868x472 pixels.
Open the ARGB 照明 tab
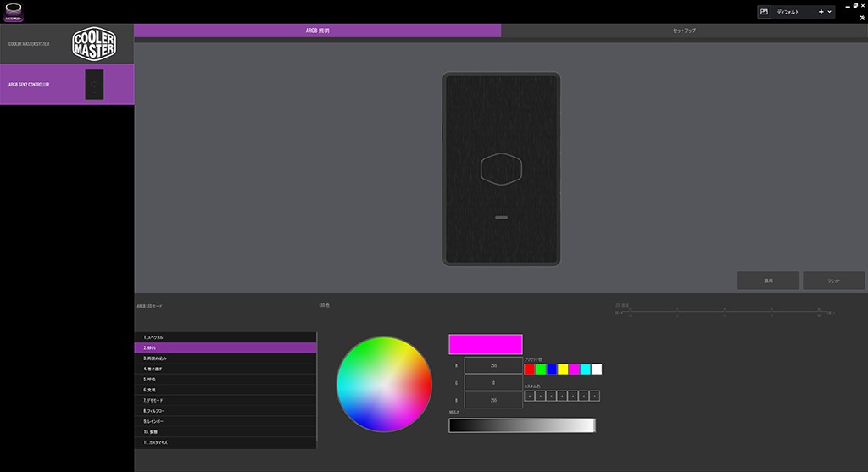click(317, 31)
